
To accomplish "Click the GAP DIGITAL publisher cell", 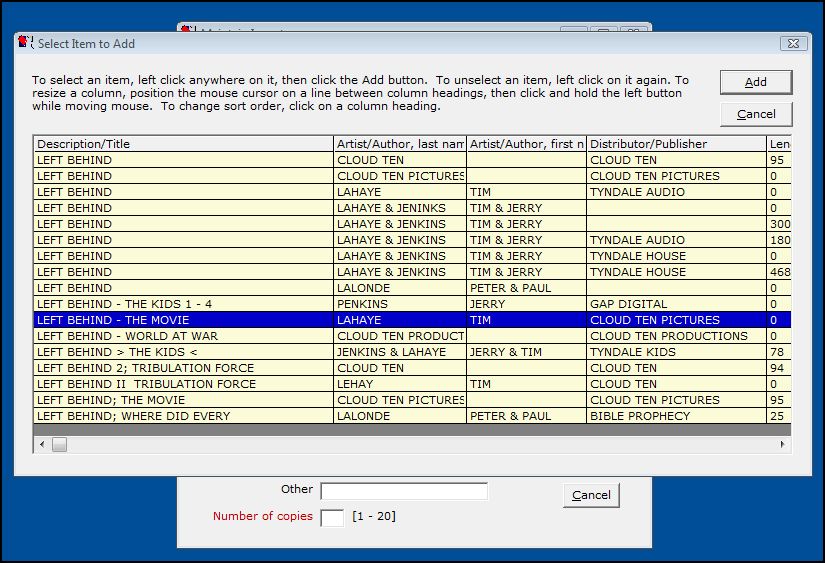I will click(677, 304).
